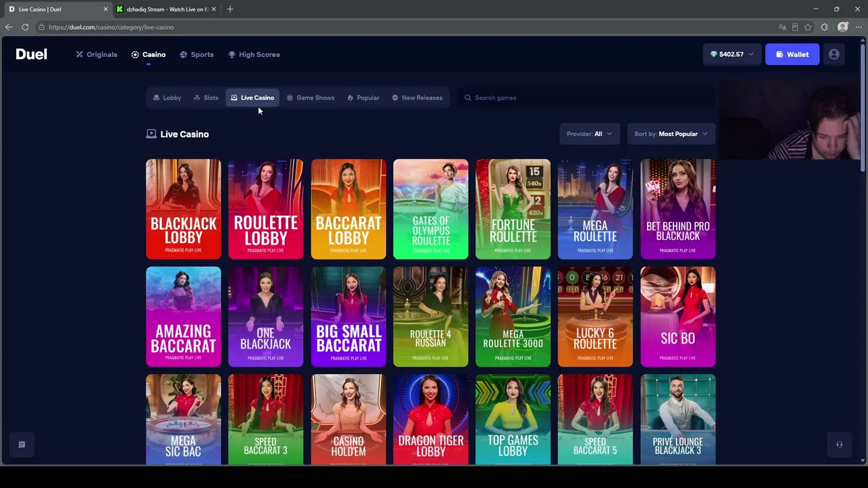This screenshot has width=868, height=488.
Task: Open a new browser tab
Action: click(x=230, y=9)
